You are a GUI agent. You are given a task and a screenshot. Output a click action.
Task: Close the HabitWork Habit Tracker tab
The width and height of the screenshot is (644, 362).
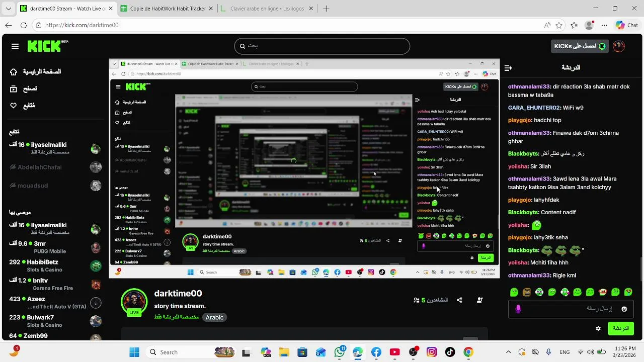pyautogui.click(x=211, y=9)
